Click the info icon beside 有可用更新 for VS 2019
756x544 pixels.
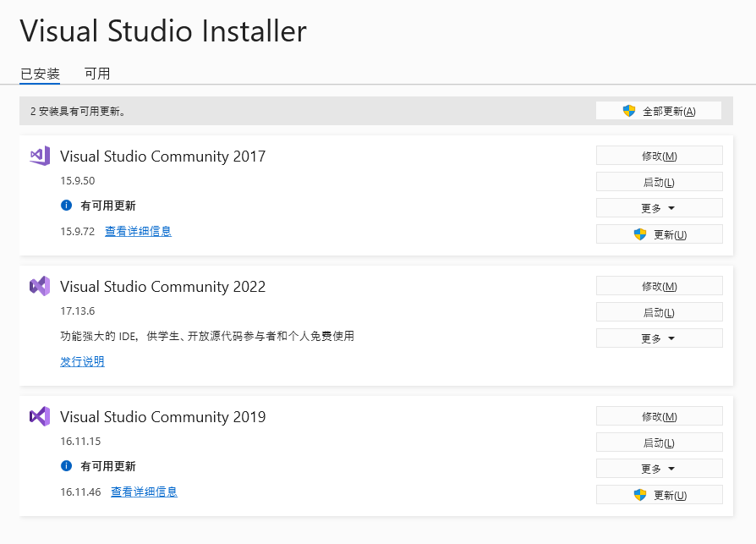click(66, 466)
